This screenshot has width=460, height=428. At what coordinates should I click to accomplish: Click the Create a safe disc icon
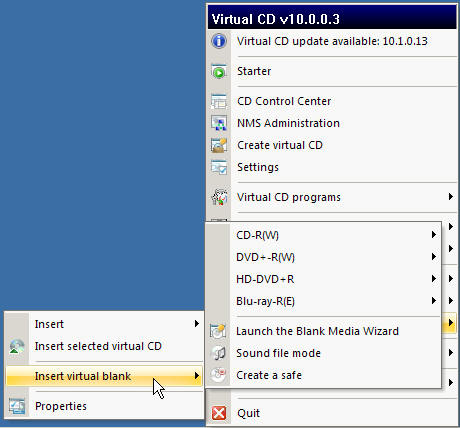[218, 375]
